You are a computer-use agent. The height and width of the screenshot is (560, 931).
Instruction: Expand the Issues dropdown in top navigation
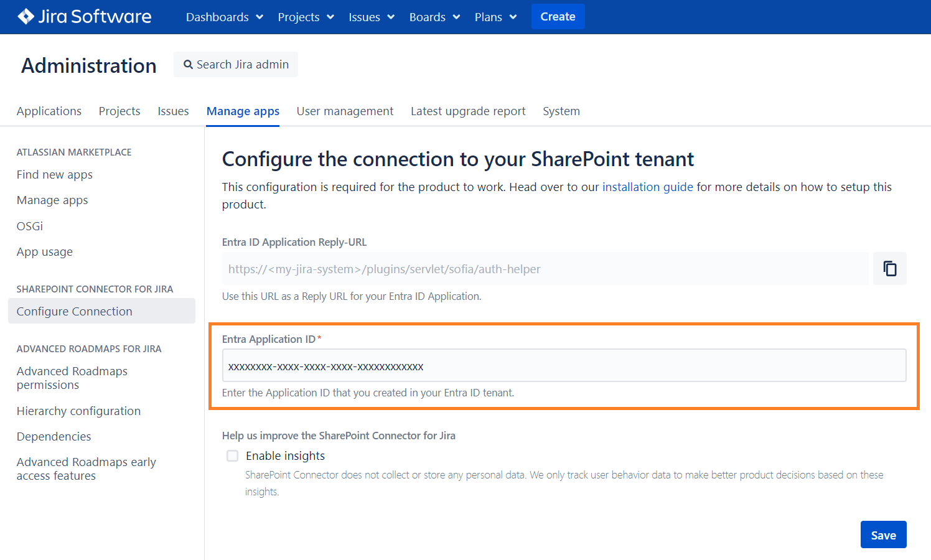[x=371, y=17]
